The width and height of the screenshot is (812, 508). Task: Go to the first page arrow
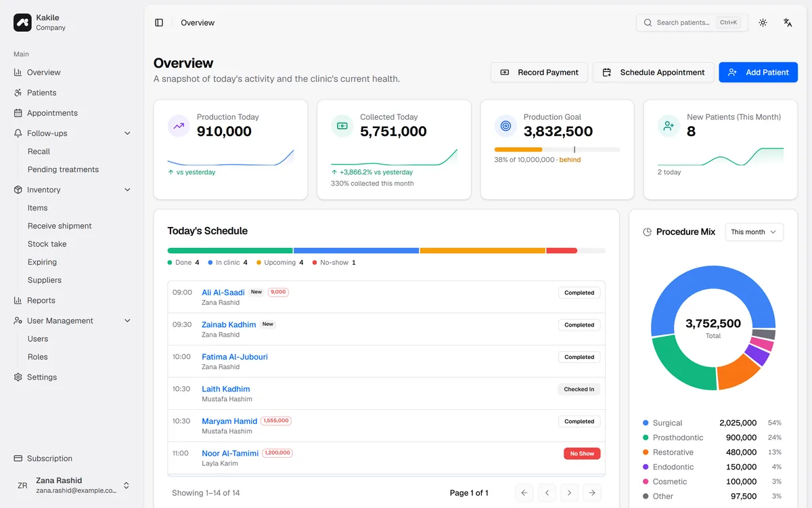coord(524,493)
